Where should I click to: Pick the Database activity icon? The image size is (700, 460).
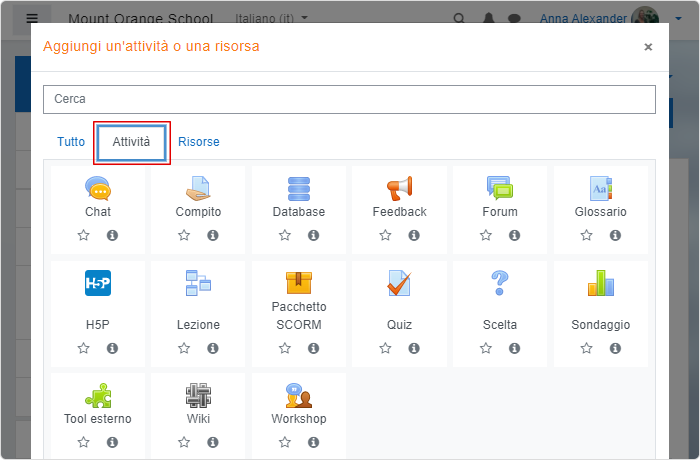point(299,188)
